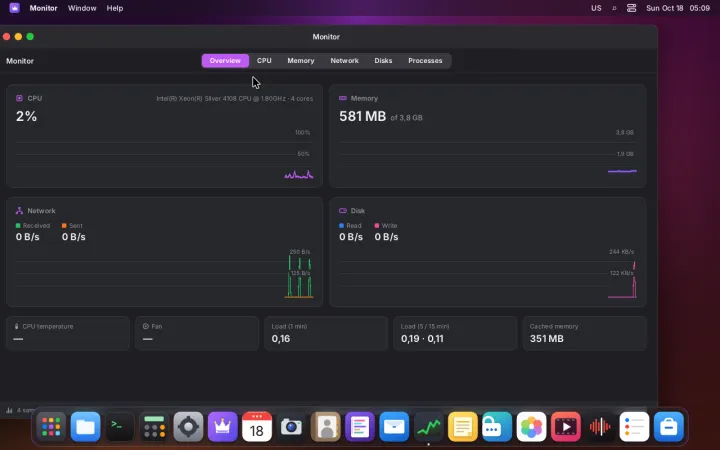Open the search icon in menu bar
Viewport: 720px width, 450px height.
(614, 8)
